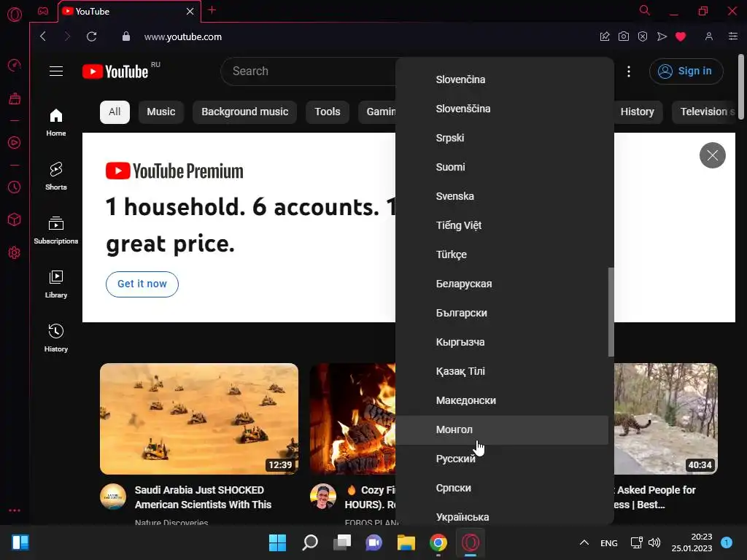The width and height of the screenshot is (747, 560).
Task: Choose Slovenščina language
Action: (502, 109)
